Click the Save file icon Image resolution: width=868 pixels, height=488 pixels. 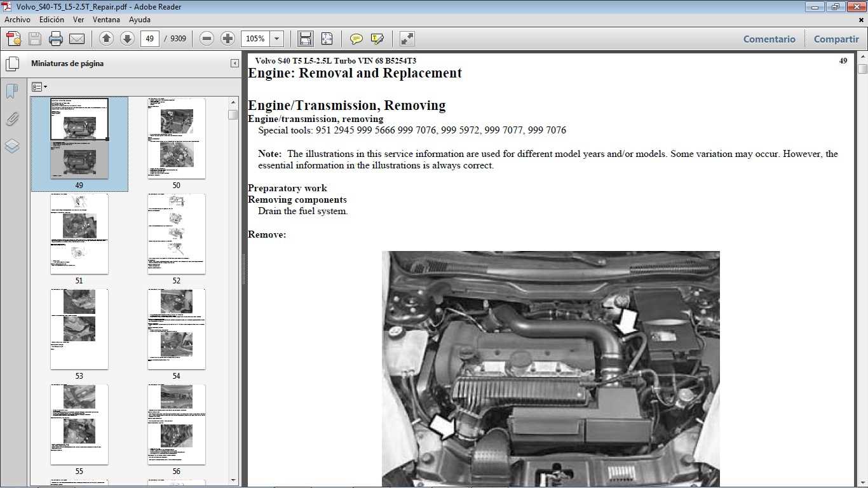[x=35, y=39]
